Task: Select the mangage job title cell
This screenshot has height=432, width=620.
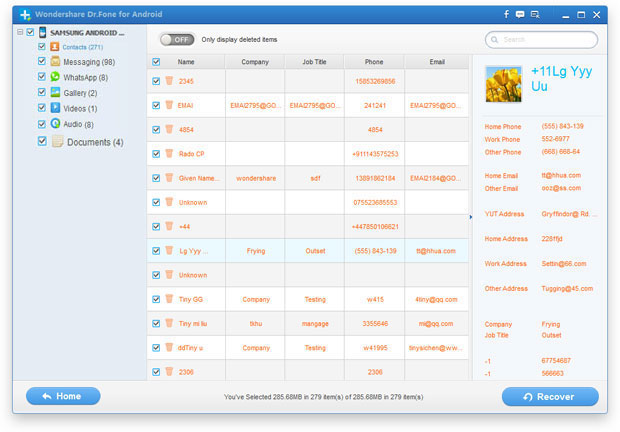Action: point(315,324)
